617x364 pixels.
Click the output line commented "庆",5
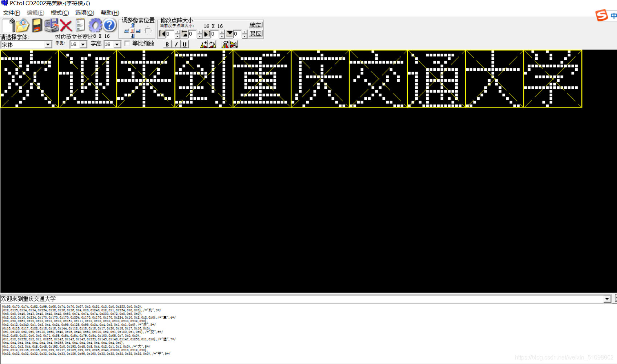[78, 325]
